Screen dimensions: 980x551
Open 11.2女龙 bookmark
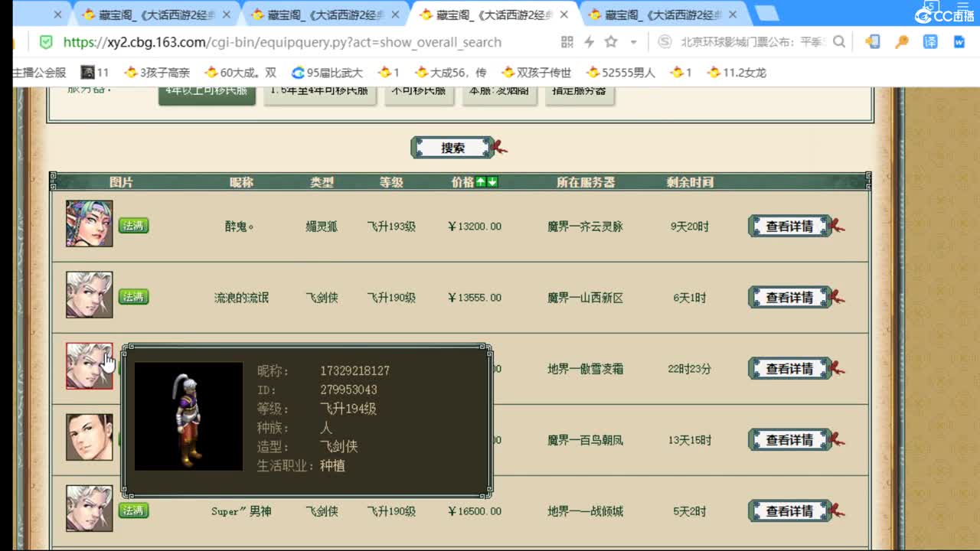point(737,73)
